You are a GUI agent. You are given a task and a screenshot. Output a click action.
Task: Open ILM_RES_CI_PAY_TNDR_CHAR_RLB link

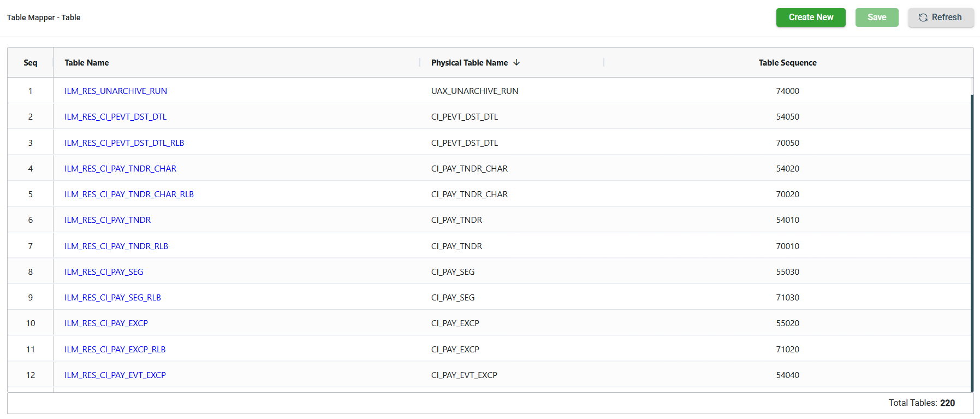tap(129, 194)
